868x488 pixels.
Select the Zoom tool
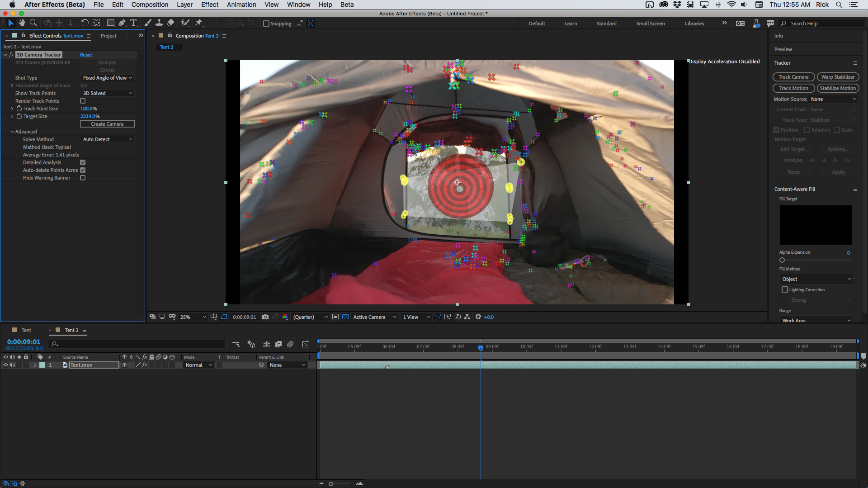coord(33,23)
